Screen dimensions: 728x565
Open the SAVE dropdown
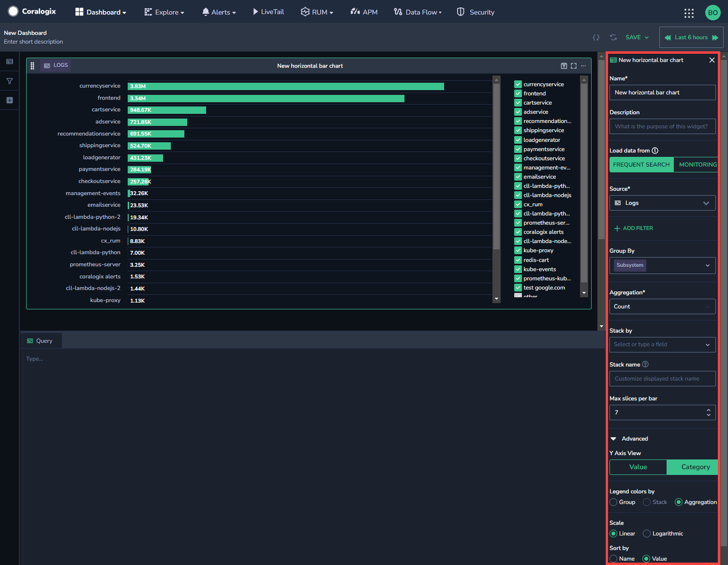[x=637, y=37]
